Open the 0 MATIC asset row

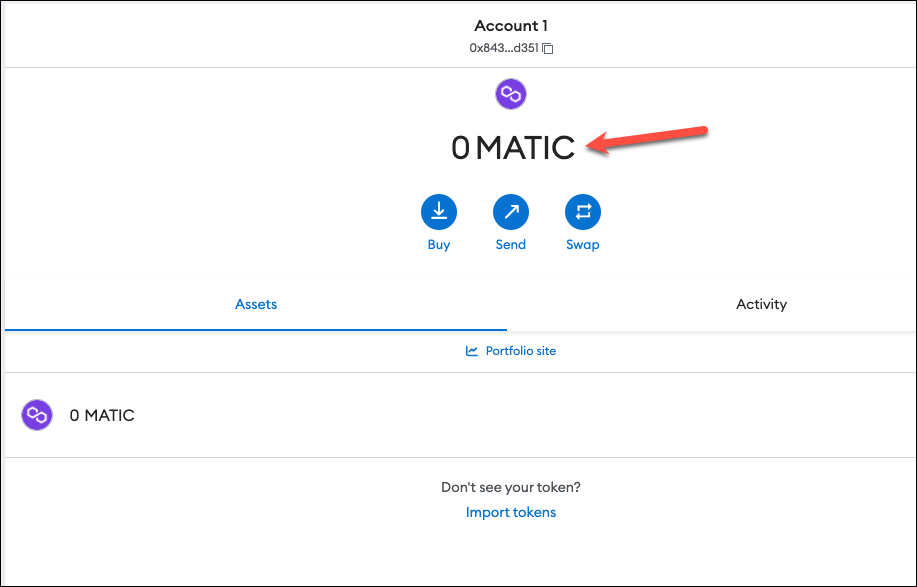tap(458, 415)
